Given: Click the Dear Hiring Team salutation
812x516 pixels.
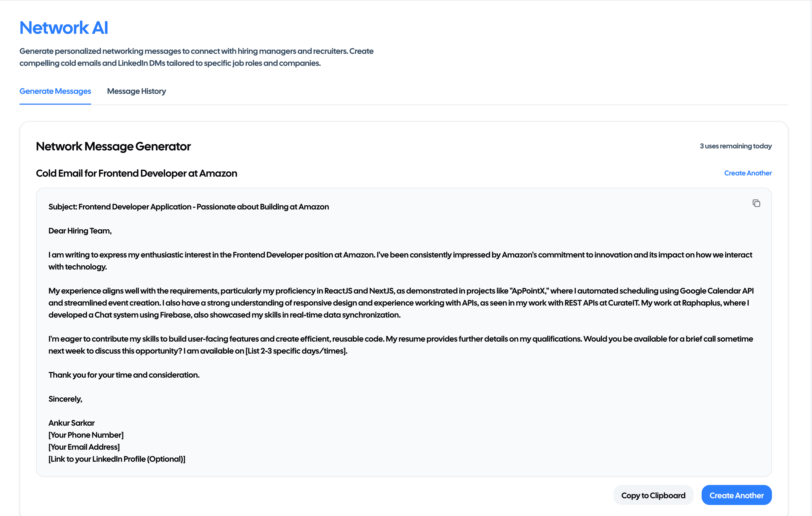Looking at the screenshot, I should tap(80, 230).
